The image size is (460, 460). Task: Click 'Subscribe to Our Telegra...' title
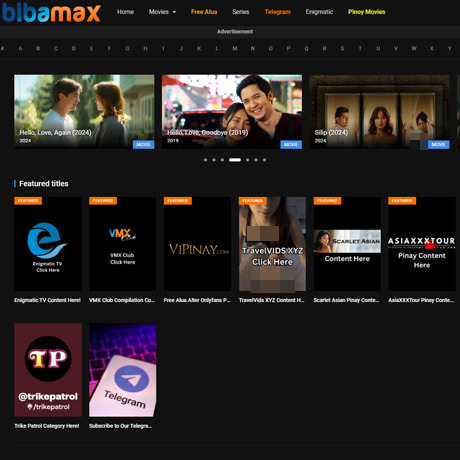[120, 426]
